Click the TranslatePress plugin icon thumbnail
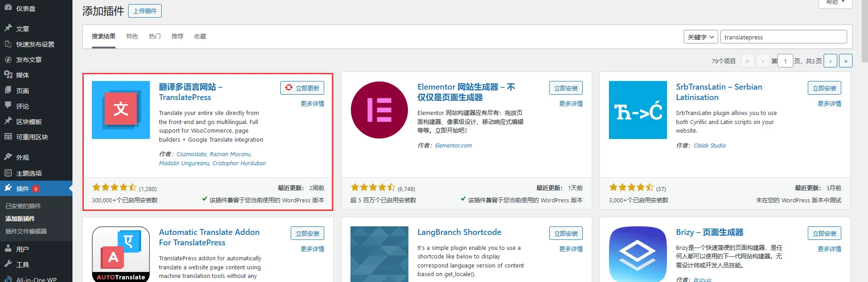Viewport: 868px width, 282px height. (120, 110)
